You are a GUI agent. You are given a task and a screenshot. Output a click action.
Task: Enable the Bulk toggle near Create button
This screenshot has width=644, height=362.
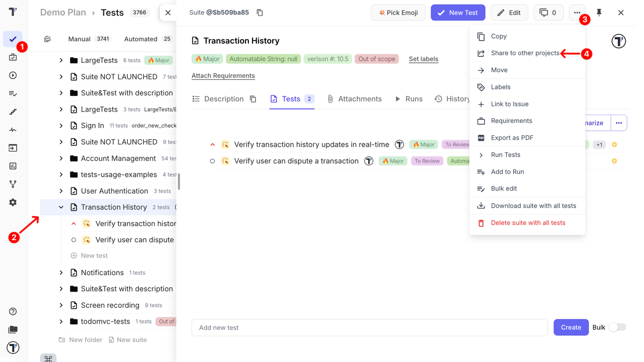click(618, 327)
